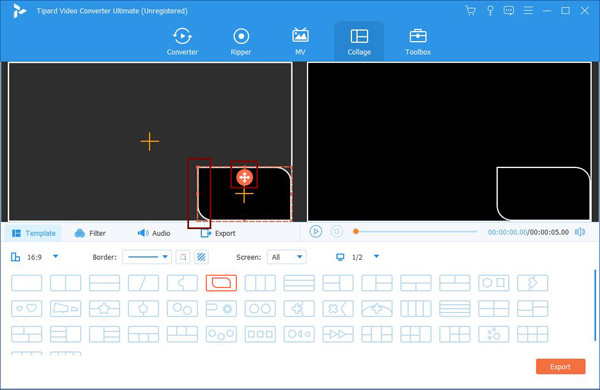Open the feedback chat icon
600x390 pixels.
[509, 11]
